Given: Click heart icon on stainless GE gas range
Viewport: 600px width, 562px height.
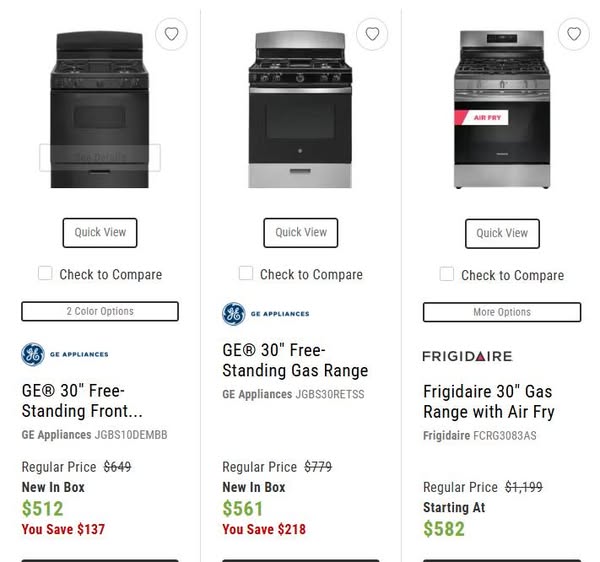Looking at the screenshot, I should 372,34.
